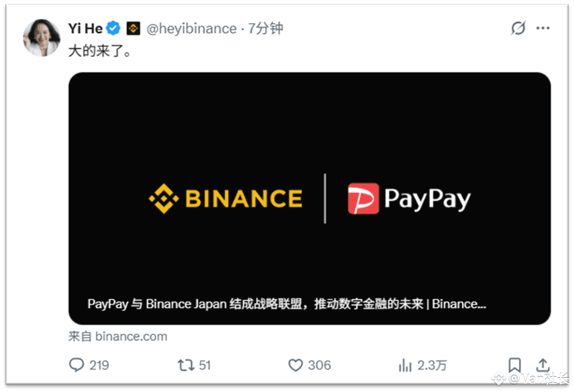This screenshot has height=392, width=574.
Task: Click the 大的来了 tweet text
Action: click(100, 50)
